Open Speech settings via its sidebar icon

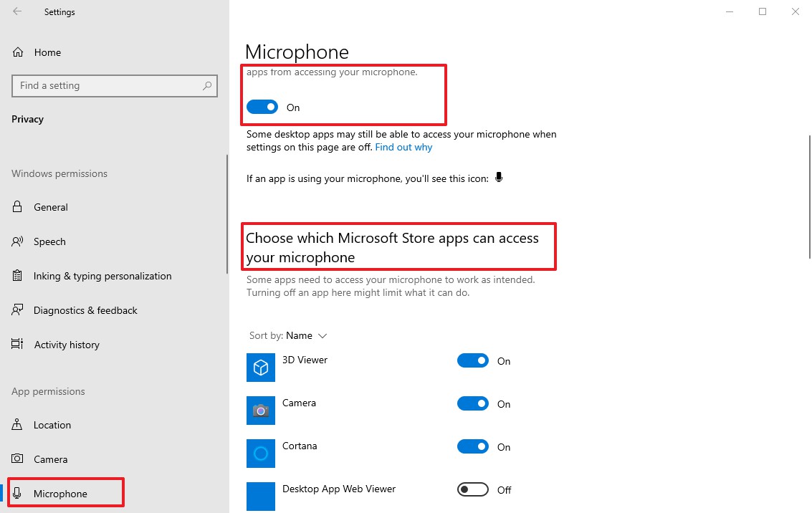[18, 241]
